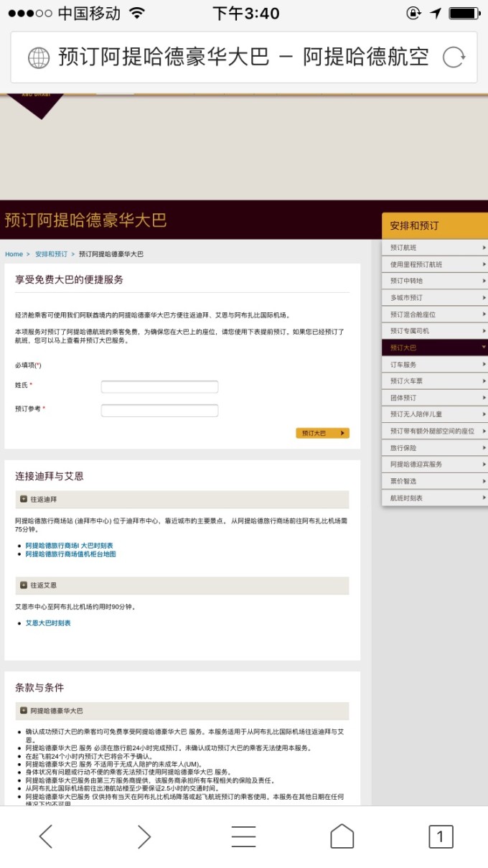Select 预订专属司机 menu item
Viewport: 488px width, 868px height.
(x=435, y=331)
